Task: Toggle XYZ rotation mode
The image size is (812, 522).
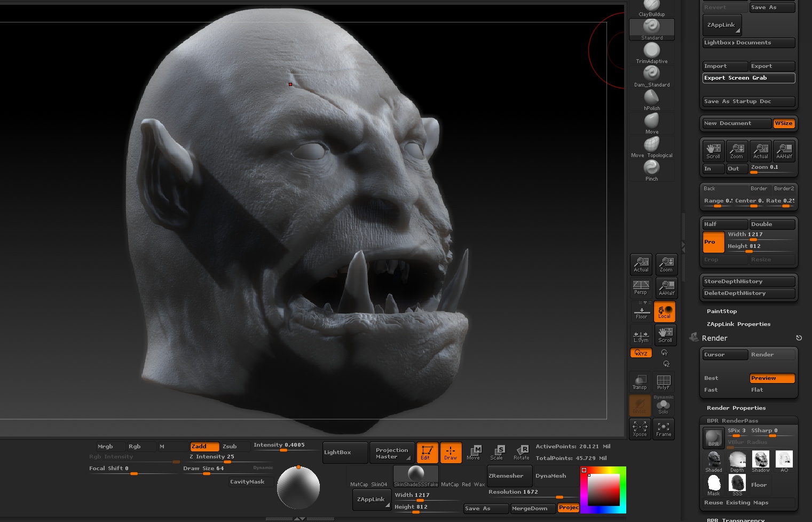Action: (x=641, y=353)
